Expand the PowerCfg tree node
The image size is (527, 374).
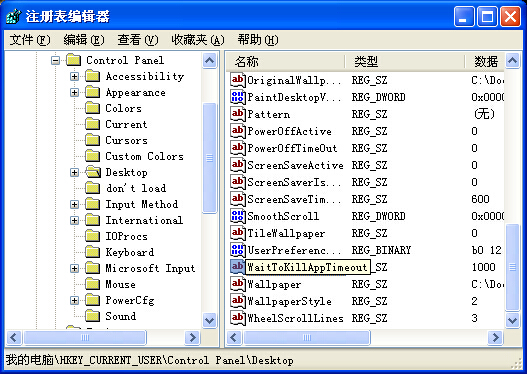pos(75,300)
